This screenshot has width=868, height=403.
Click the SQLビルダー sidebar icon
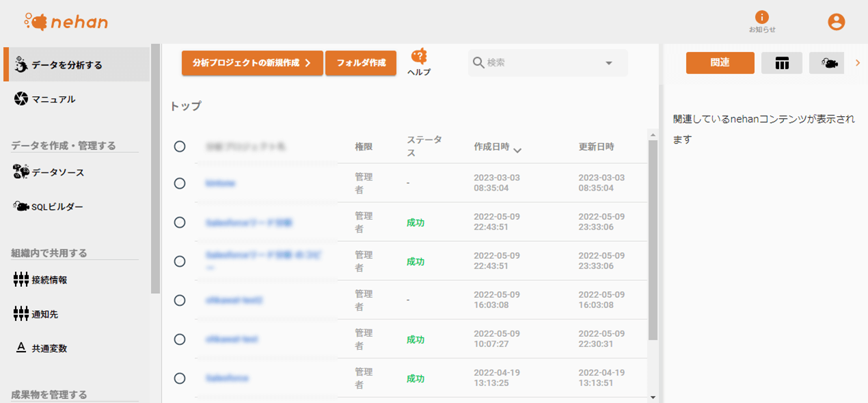[x=21, y=206]
